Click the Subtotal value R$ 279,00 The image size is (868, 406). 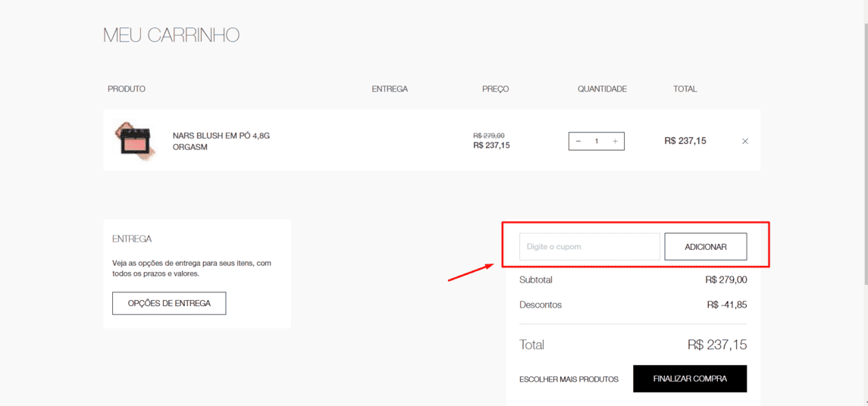(x=726, y=280)
